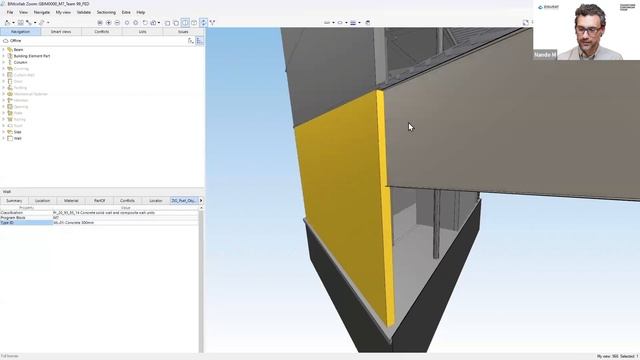Image resolution: width=640 pixels, height=360 pixels.
Task: Expand the Covering tree node
Action: click(x=4, y=69)
